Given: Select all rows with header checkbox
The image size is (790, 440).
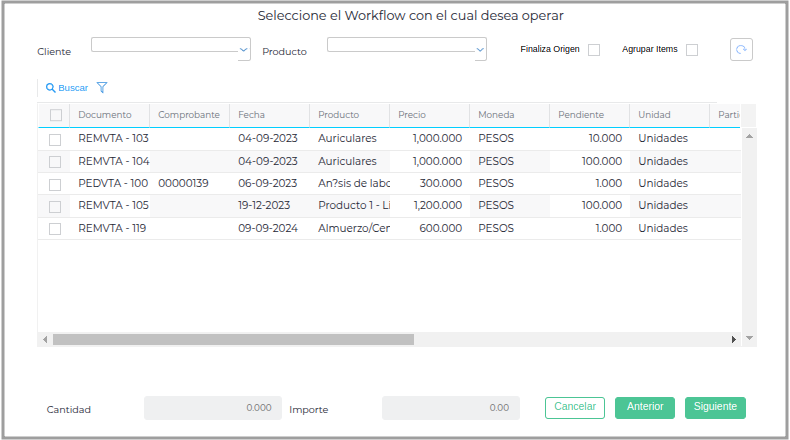Looking at the screenshot, I should (x=55, y=115).
